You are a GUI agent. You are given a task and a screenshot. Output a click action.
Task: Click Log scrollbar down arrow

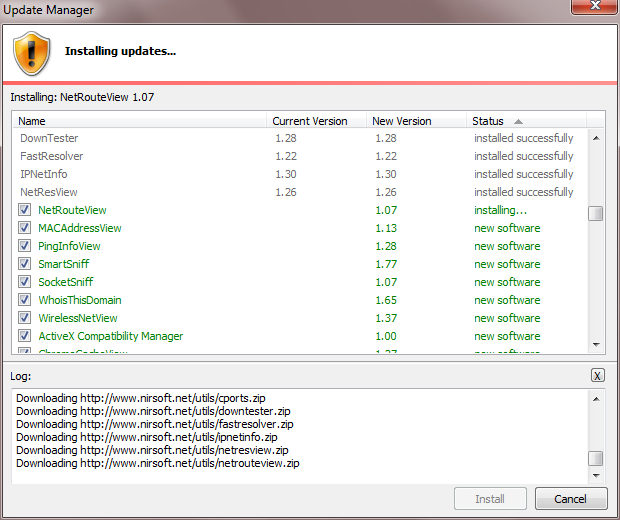[x=596, y=475]
